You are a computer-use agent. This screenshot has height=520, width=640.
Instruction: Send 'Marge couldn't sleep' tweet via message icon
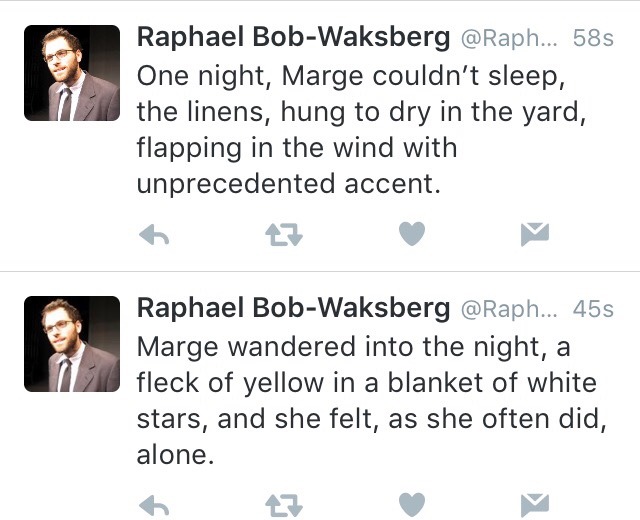pos(535,234)
